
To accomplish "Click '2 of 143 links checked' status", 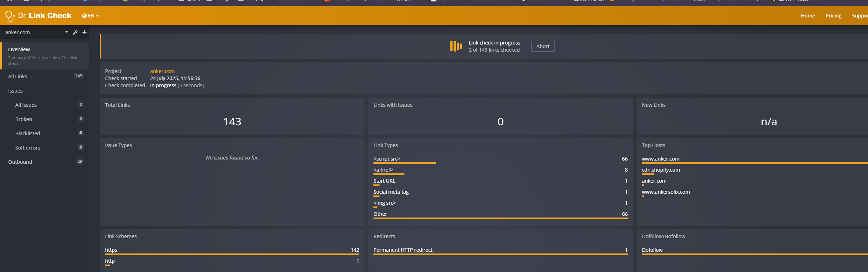I will [494, 50].
